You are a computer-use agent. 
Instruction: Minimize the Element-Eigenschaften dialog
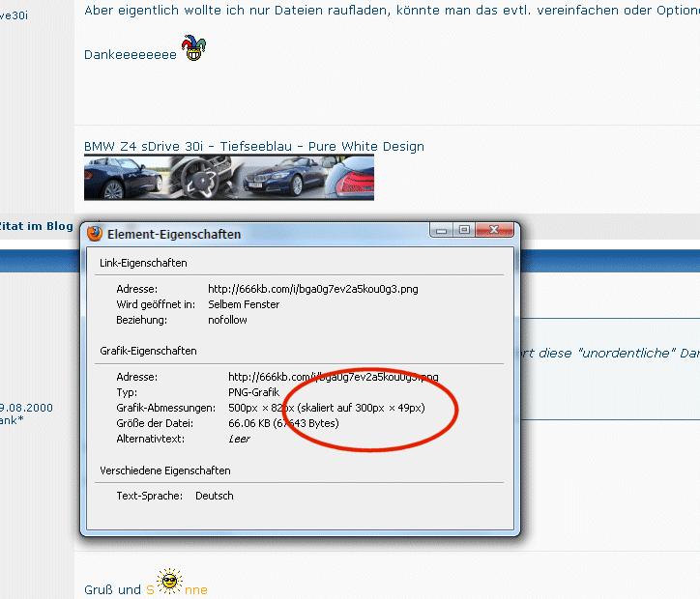(x=441, y=230)
